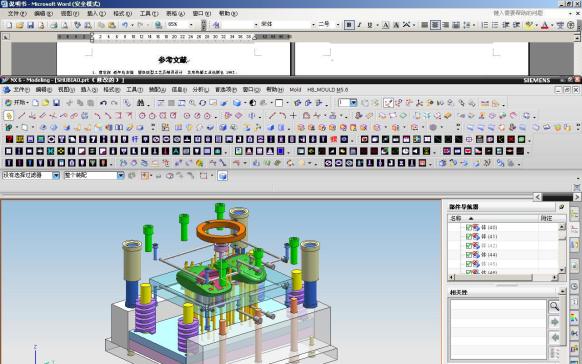Click blue 杆 character icon in mould toolbar
The image size is (582, 364).
pos(135,139)
